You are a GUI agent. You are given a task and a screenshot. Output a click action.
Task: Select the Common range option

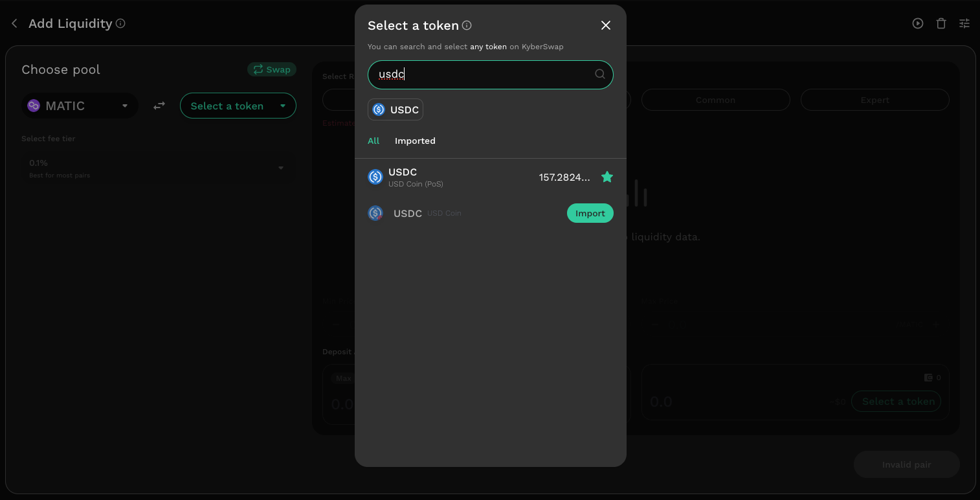pos(716,100)
